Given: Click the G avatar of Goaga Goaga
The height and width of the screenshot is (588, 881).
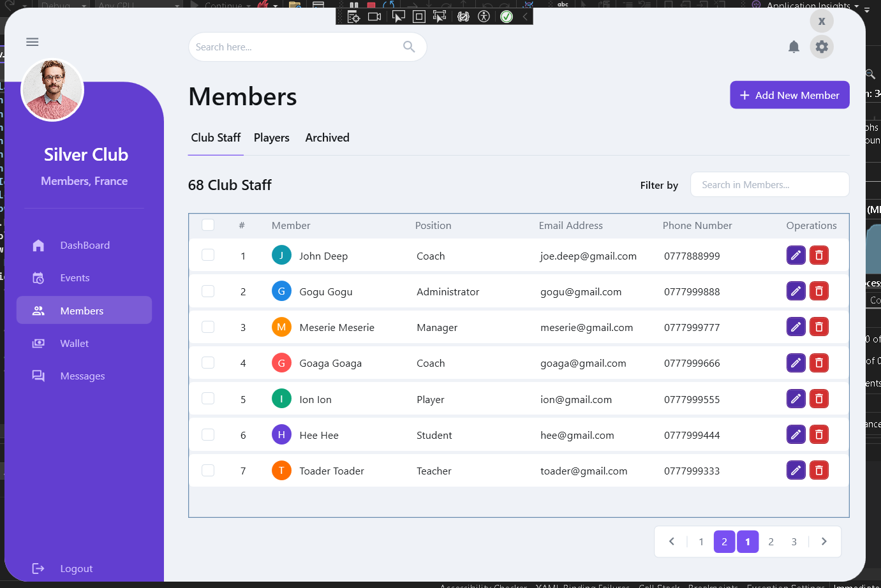Looking at the screenshot, I should click(x=281, y=363).
